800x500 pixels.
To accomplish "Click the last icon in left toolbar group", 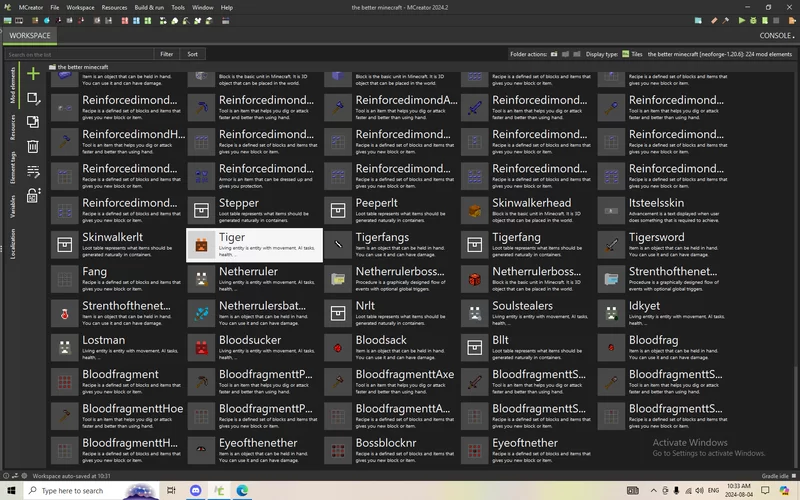I will pos(226,20).
